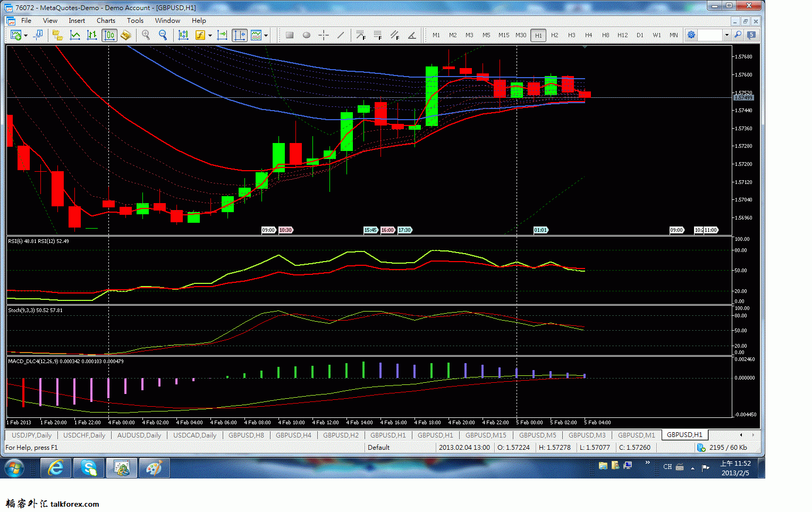812x512 pixels.
Task: Click the New Chart icon
Action: point(15,35)
